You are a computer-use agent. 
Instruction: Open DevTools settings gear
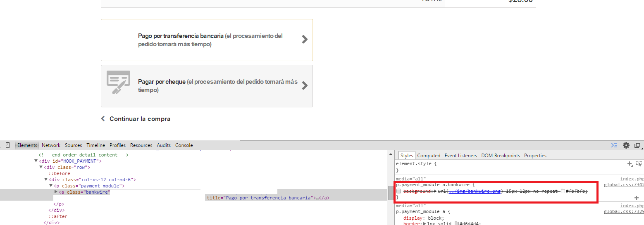pos(626,145)
